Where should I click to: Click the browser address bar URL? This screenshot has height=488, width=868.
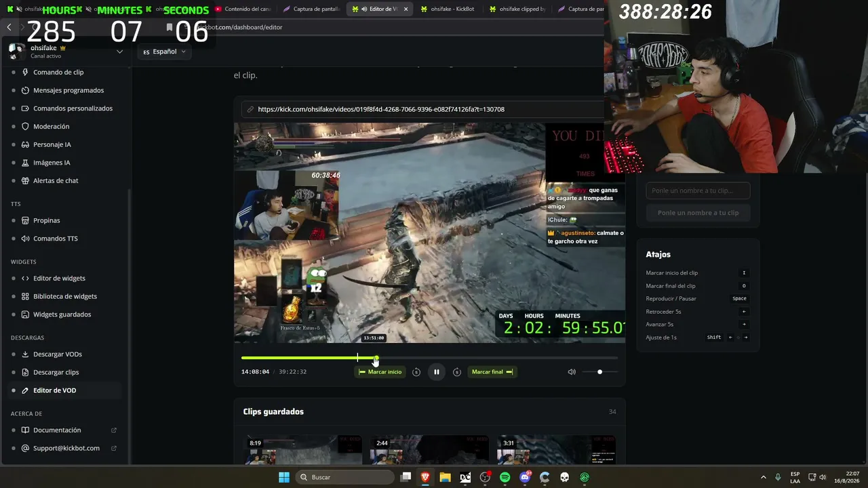point(241,27)
